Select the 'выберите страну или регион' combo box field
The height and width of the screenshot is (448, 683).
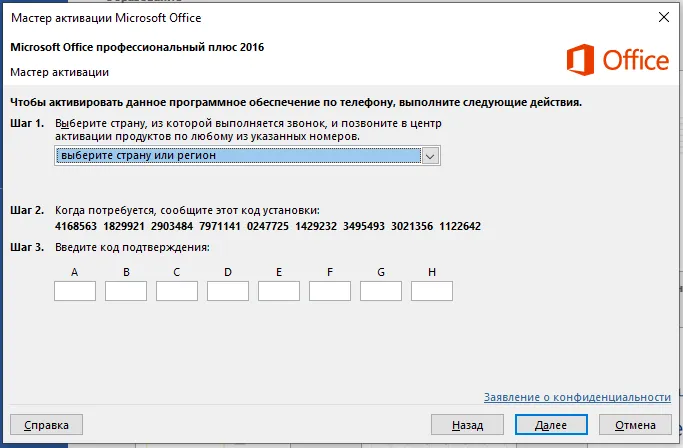click(247, 156)
